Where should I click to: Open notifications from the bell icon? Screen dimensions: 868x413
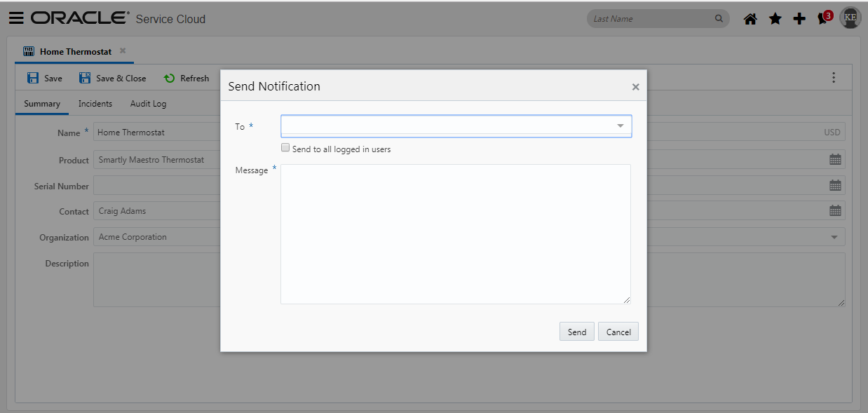pos(822,18)
